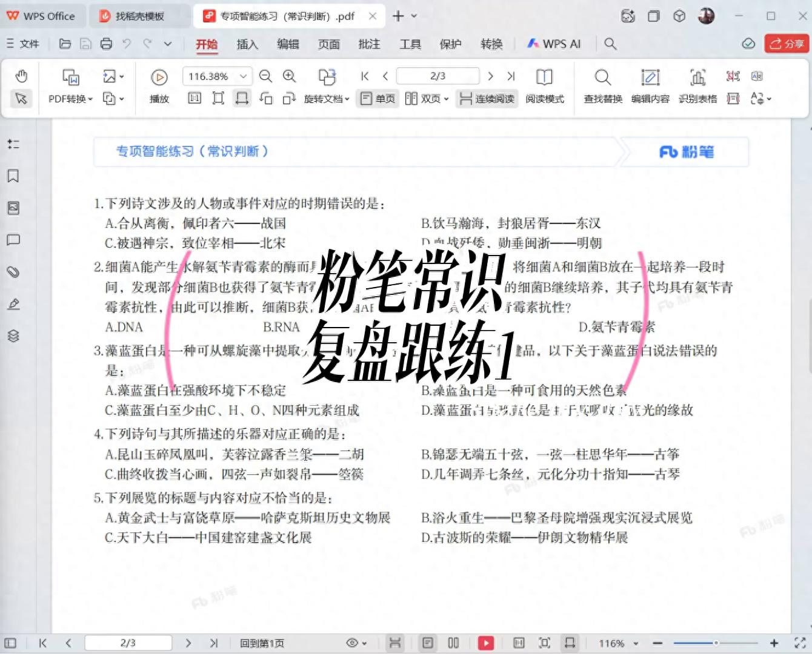Click the zoom out magnifier icon

tap(265, 76)
